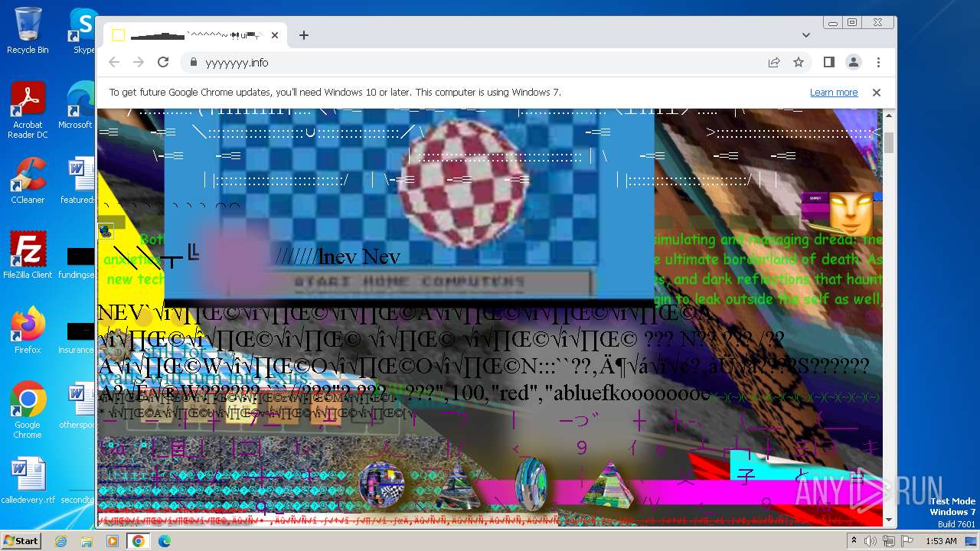Close the current browser tab

(275, 35)
